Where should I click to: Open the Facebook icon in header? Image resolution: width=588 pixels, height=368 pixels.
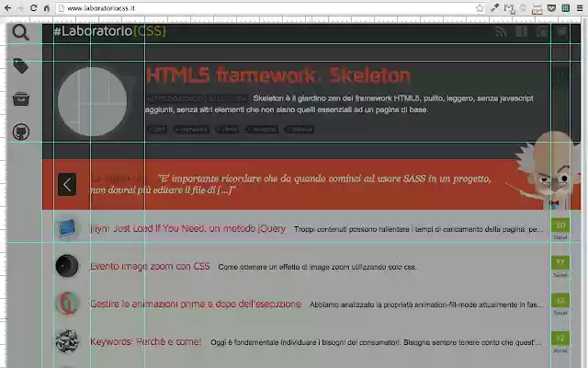pos(521,32)
